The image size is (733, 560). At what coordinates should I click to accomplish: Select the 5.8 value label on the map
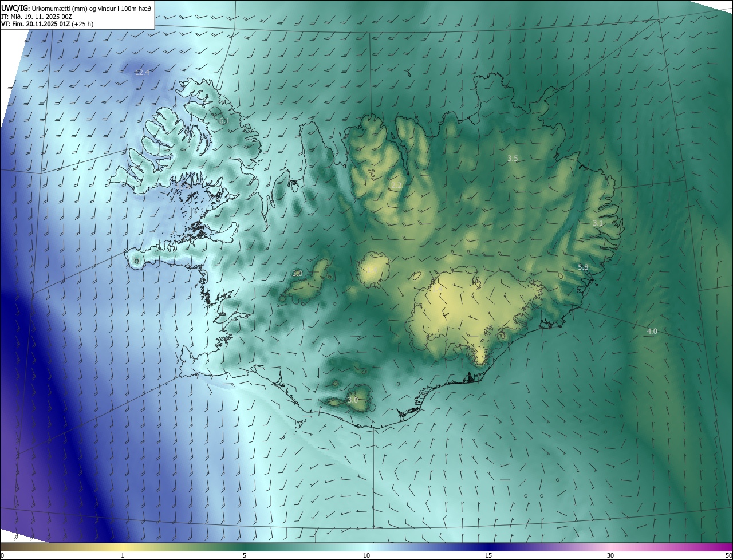click(x=583, y=267)
